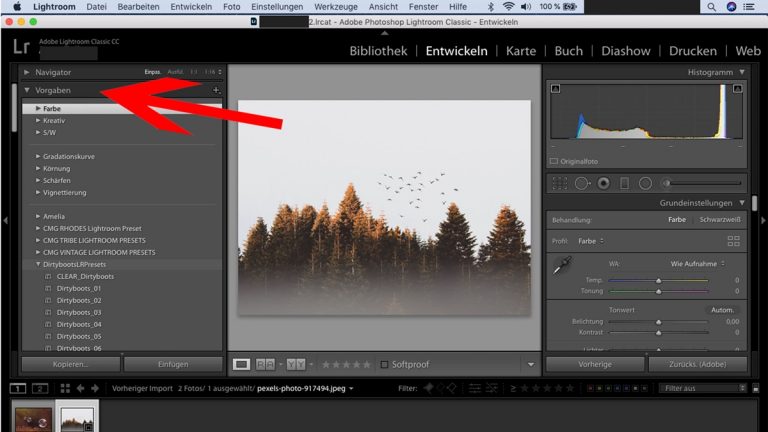The image size is (768, 432).
Task: Open the Entwickeln menu in menu bar
Action: point(190,7)
